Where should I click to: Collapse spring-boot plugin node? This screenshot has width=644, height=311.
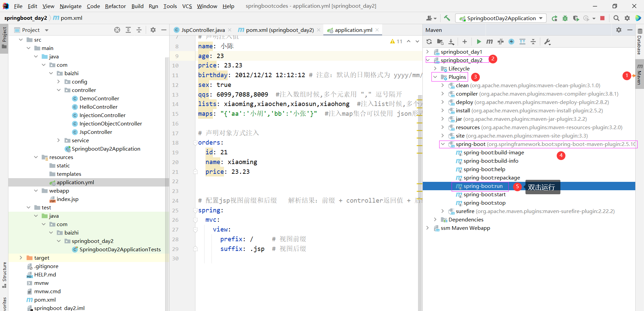pos(443,144)
